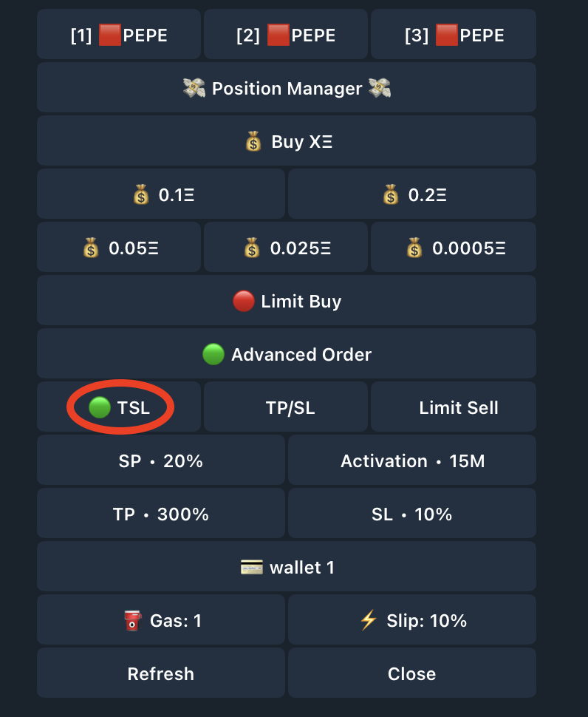Change the Activation 15M setting

point(412,460)
